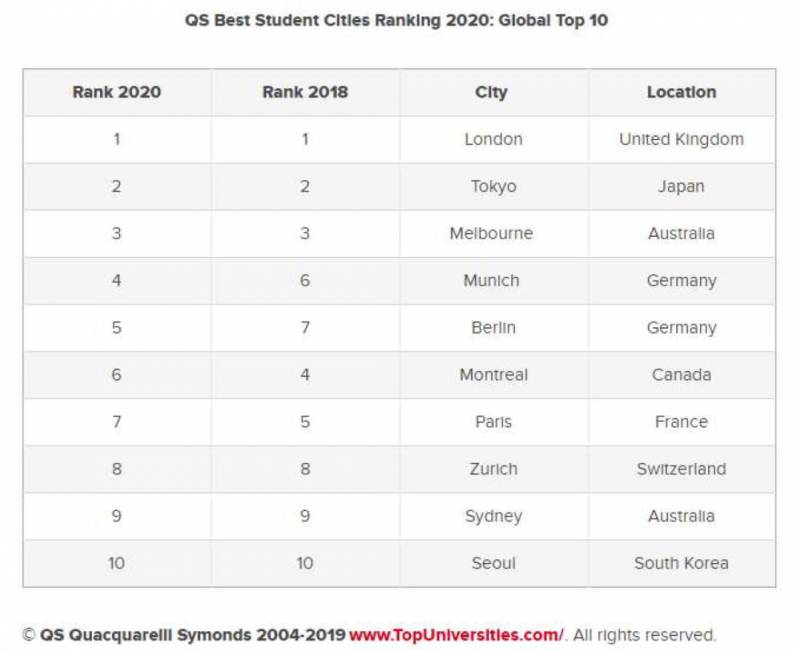800x651 pixels.
Task: Click the Melbourne city cell
Action: point(491,233)
